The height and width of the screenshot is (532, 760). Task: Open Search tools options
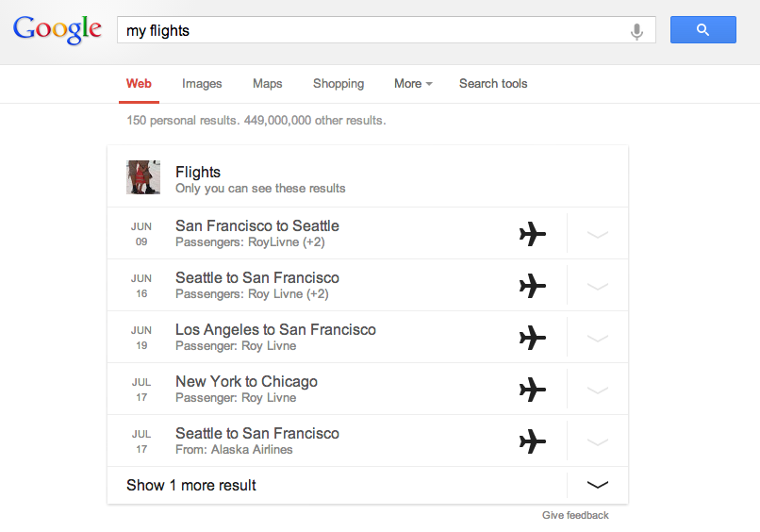point(492,84)
